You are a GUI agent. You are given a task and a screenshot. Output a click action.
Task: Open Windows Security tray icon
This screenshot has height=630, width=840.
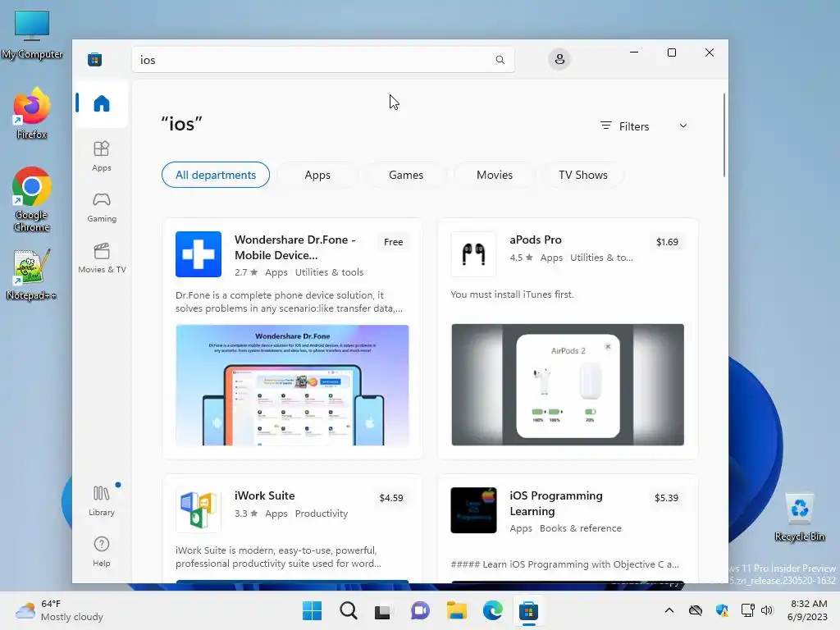pos(722,610)
